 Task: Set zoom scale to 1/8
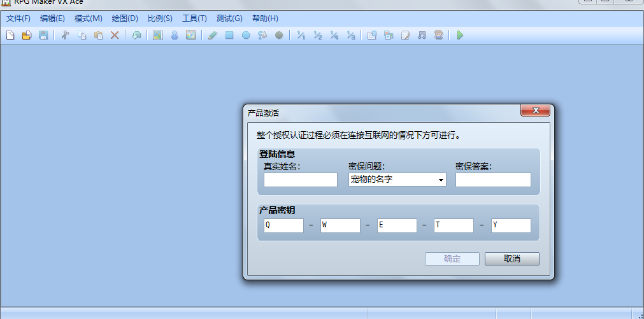click(x=350, y=35)
